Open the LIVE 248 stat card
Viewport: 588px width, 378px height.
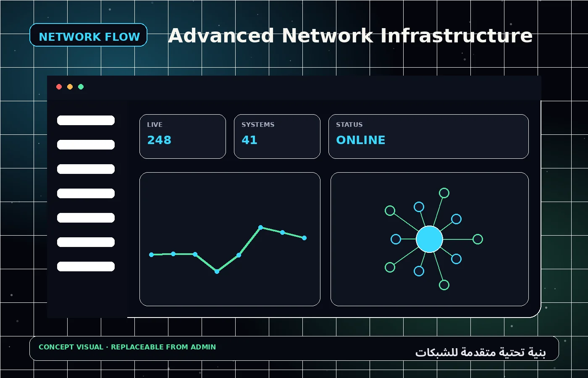183,136
